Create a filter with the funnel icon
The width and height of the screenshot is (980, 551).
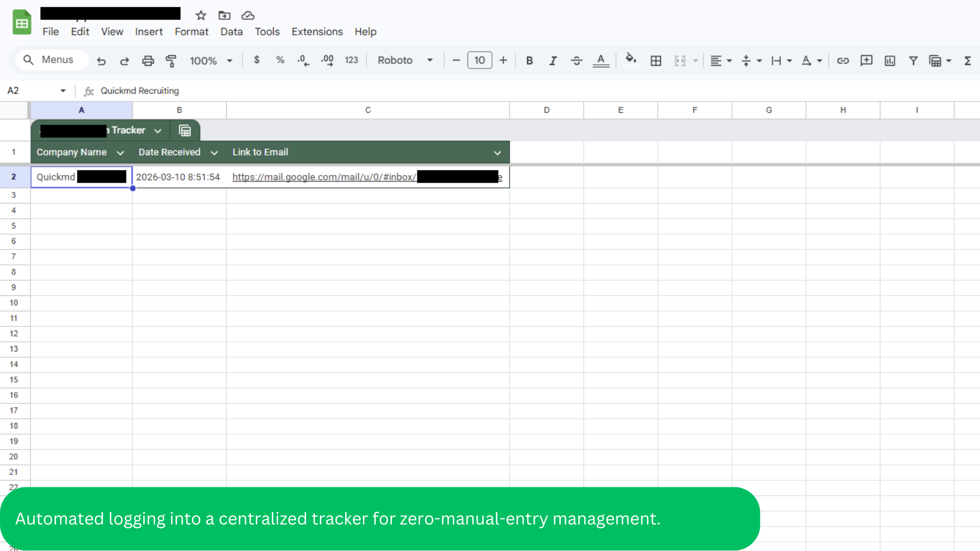click(913, 61)
